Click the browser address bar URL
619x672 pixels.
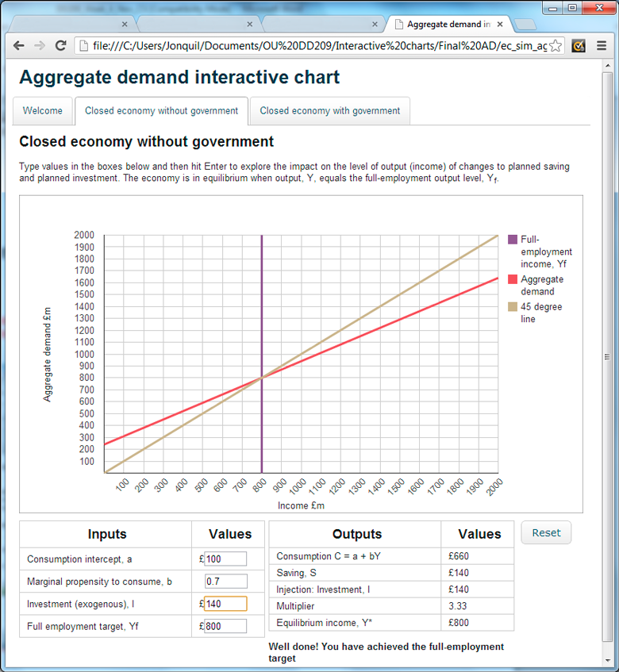[317, 46]
